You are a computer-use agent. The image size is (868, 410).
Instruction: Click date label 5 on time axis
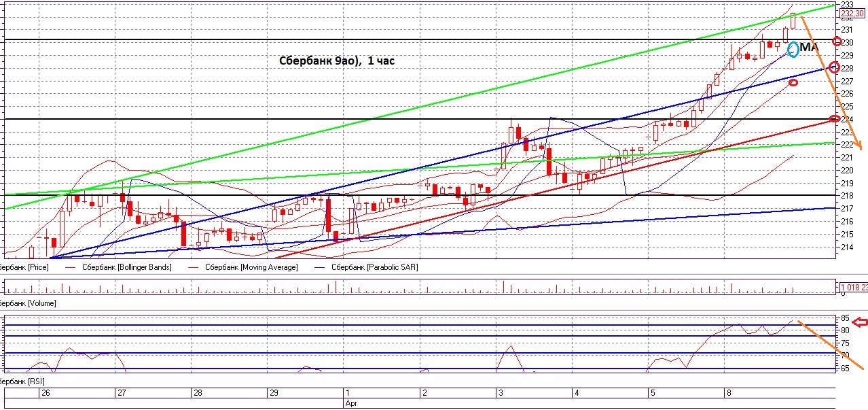click(x=653, y=393)
